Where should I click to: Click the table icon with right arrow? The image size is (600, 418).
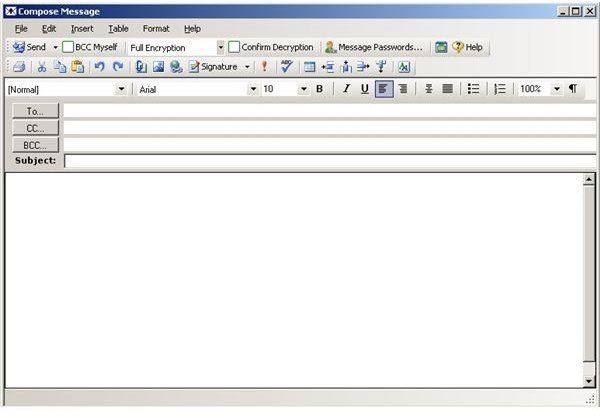pos(363,67)
